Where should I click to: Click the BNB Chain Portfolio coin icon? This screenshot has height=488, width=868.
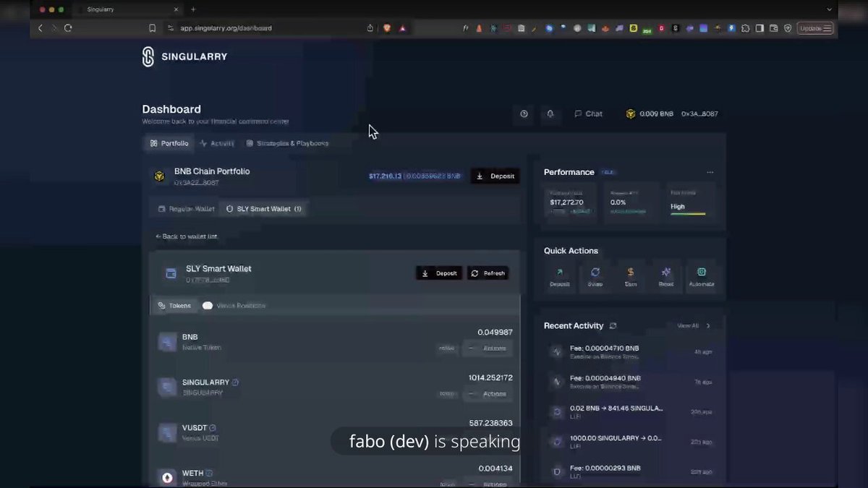coord(159,176)
